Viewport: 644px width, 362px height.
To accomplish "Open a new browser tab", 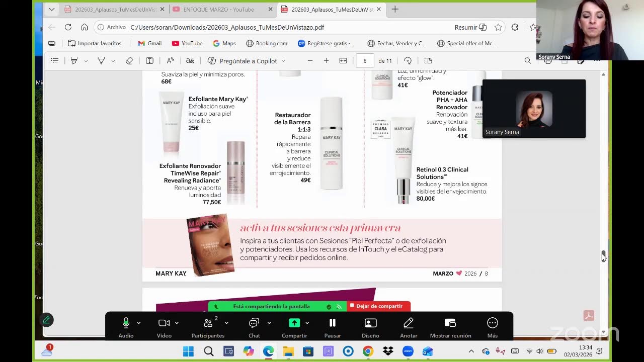I will [x=395, y=9].
